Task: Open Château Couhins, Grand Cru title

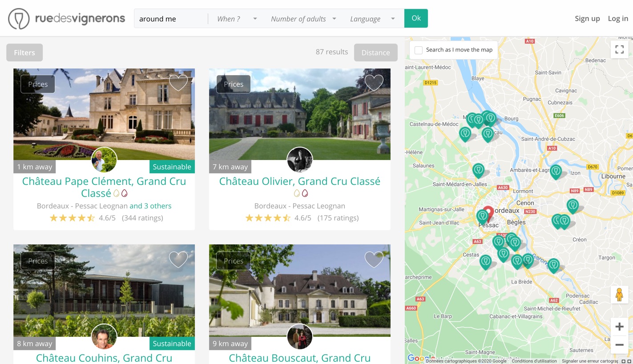Action: click(x=104, y=358)
